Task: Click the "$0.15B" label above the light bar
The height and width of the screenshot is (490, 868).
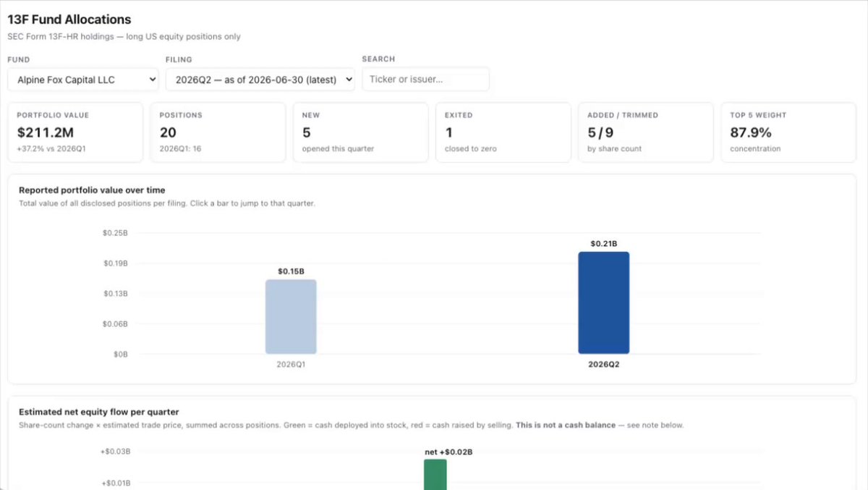Action: coord(291,271)
